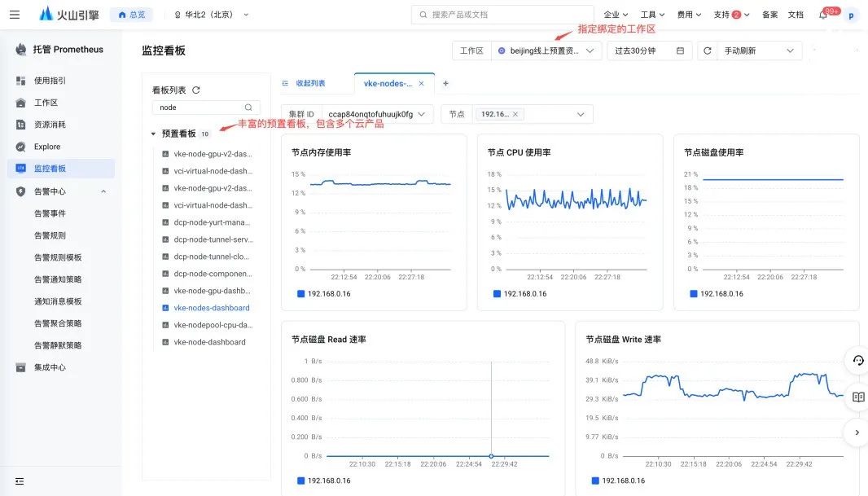Screen dimensions: 868x496
Task: Open the 费用 menu
Action: pos(689,15)
